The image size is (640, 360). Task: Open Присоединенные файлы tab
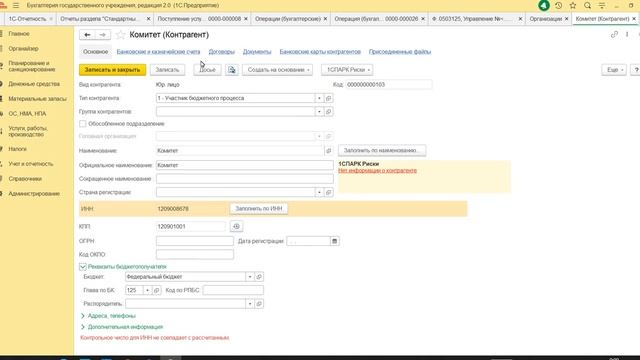tap(400, 52)
